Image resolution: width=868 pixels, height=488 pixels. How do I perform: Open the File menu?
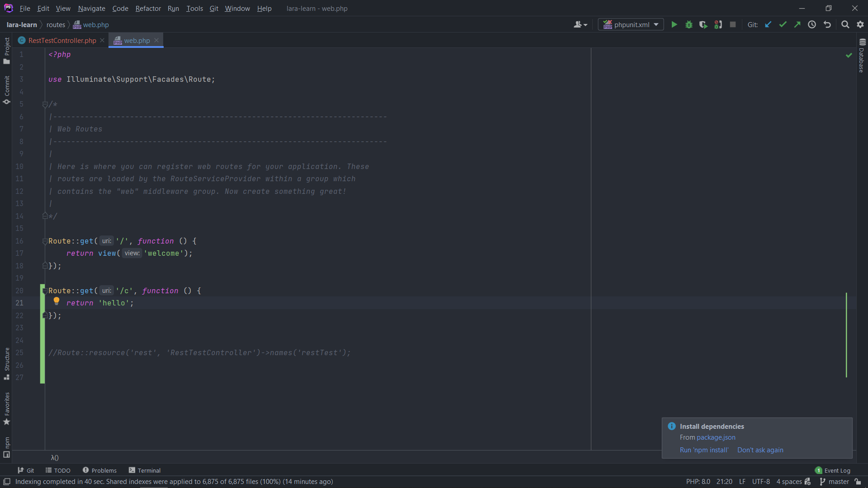point(25,8)
